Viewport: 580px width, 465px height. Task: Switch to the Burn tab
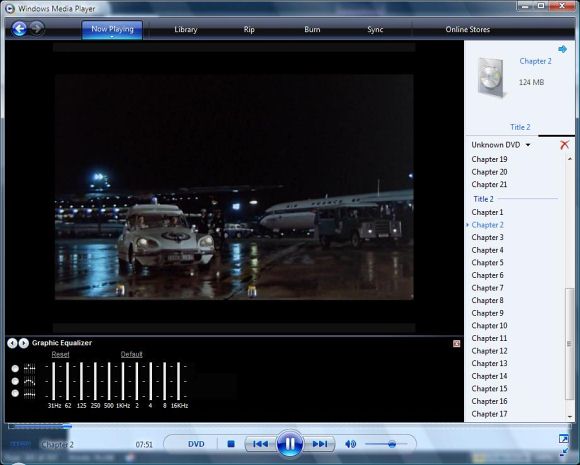tap(312, 30)
